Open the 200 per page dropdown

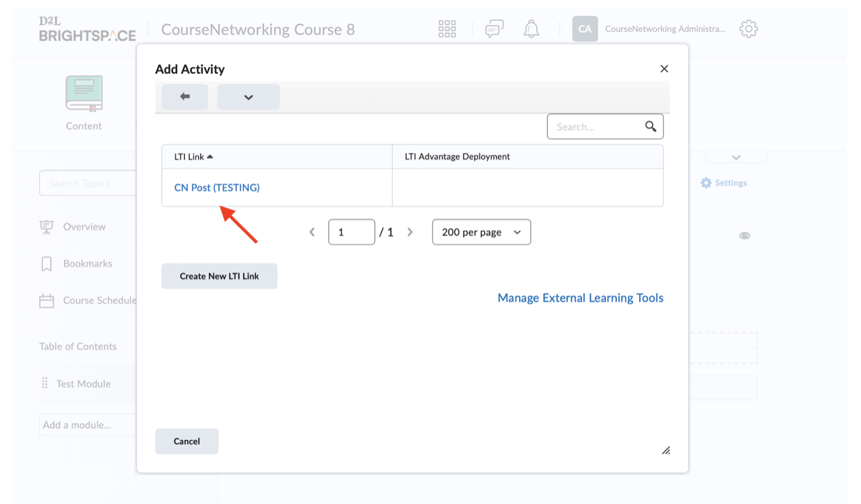pos(481,232)
